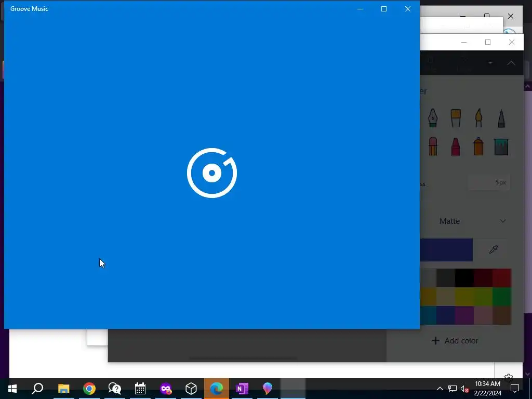Click the muted volume tray icon
Screen dimensions: 532x399
[x=464, y=389]
